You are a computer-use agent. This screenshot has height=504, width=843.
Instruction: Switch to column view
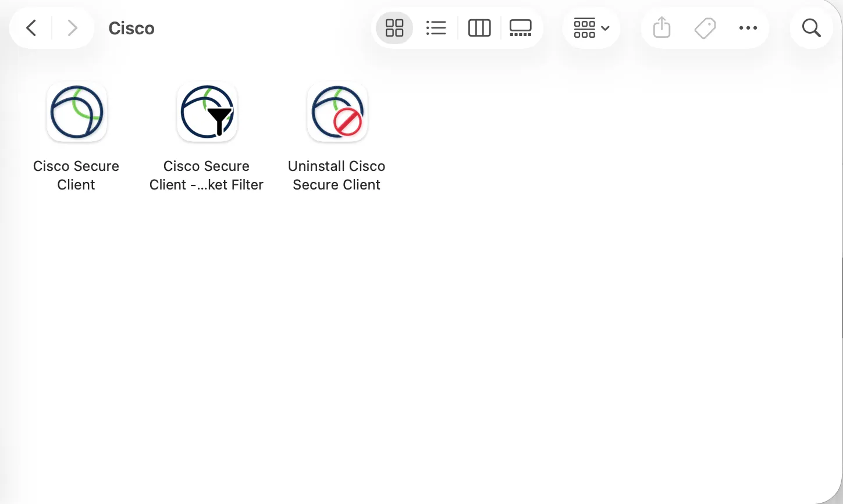point(479,28)
